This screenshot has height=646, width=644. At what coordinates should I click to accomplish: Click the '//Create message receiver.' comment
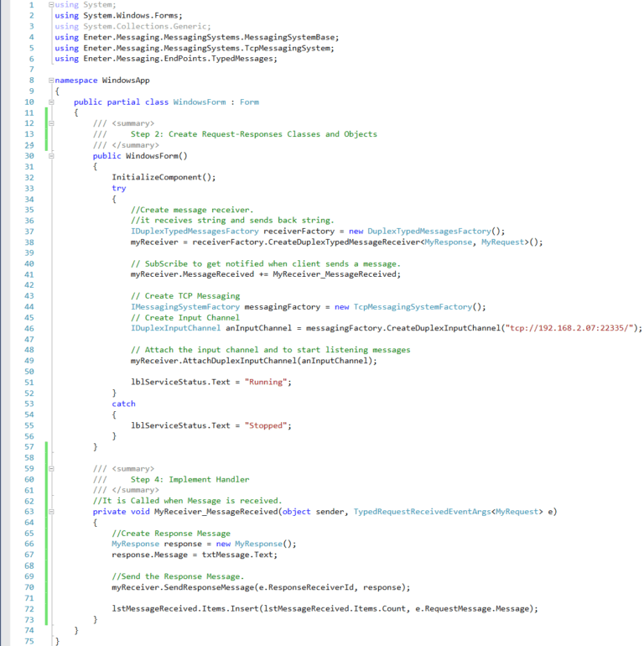tap(192, 210)
